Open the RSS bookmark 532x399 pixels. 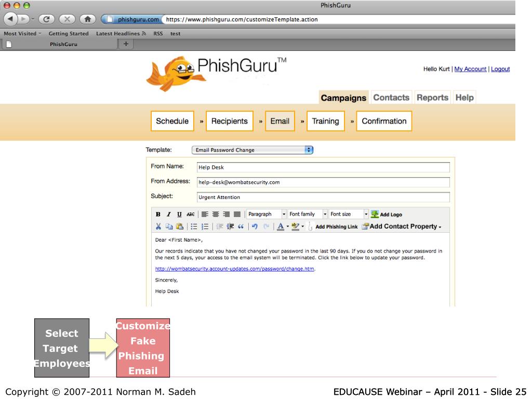pos(158,34)
